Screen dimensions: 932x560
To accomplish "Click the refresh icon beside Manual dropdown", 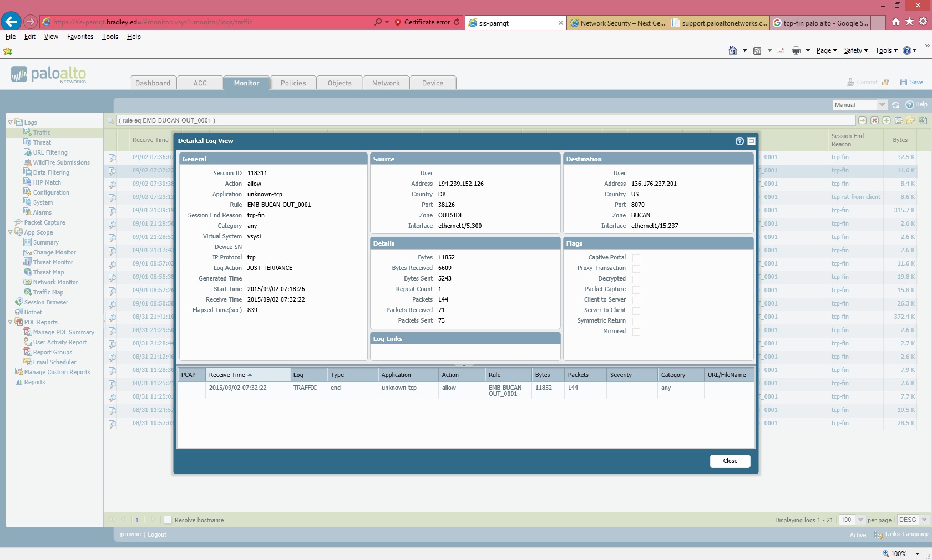I will click(x=895, y=105).
